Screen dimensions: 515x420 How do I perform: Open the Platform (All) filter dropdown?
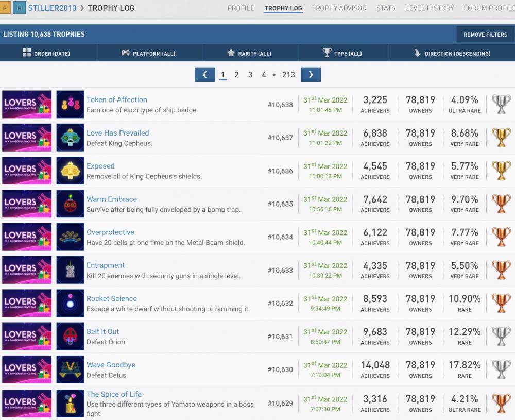(148, 53)
